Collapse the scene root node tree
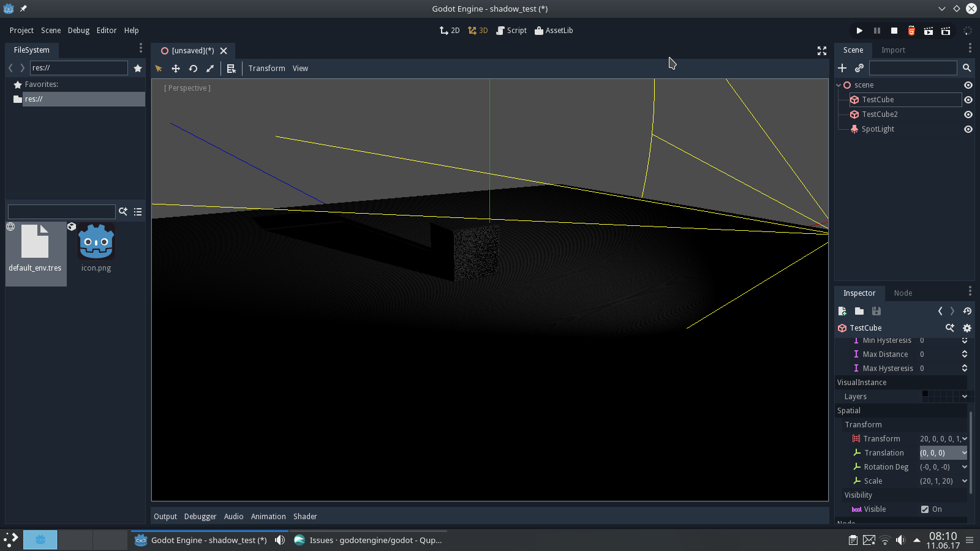980x551 pixels. tap(838, 85)
